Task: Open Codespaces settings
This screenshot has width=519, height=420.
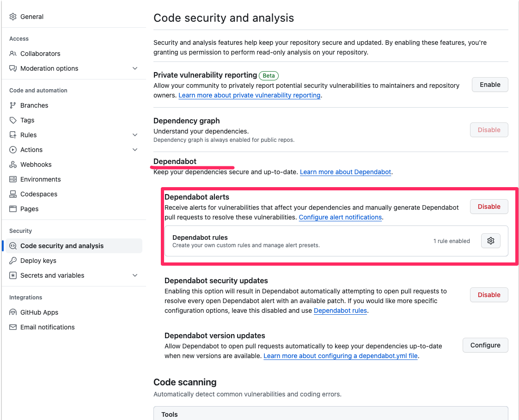Action: tap(39, 194)
